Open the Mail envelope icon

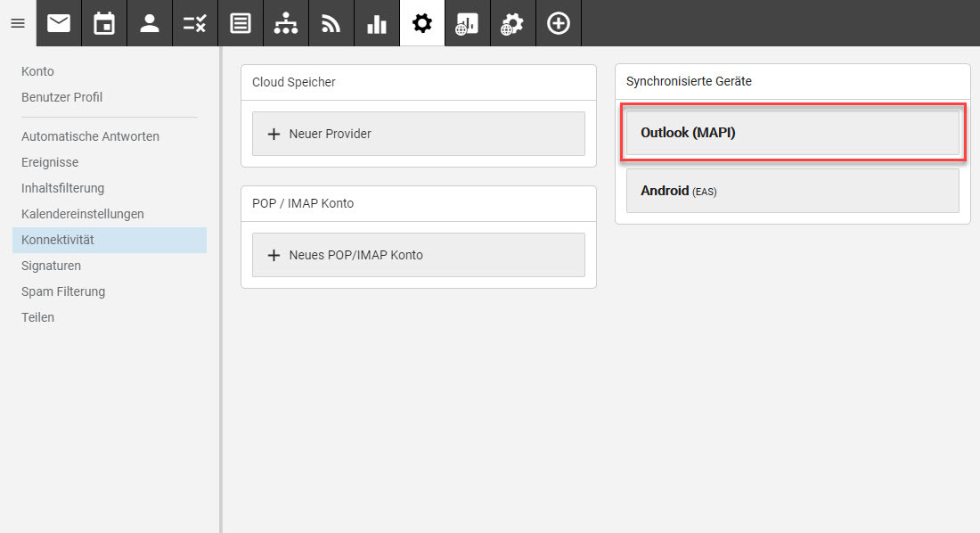59,24
